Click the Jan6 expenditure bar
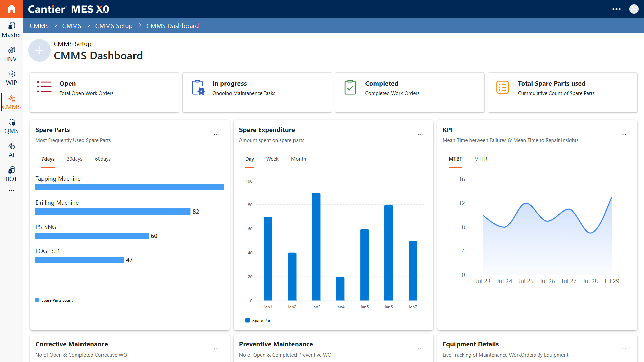 point(389,253)
